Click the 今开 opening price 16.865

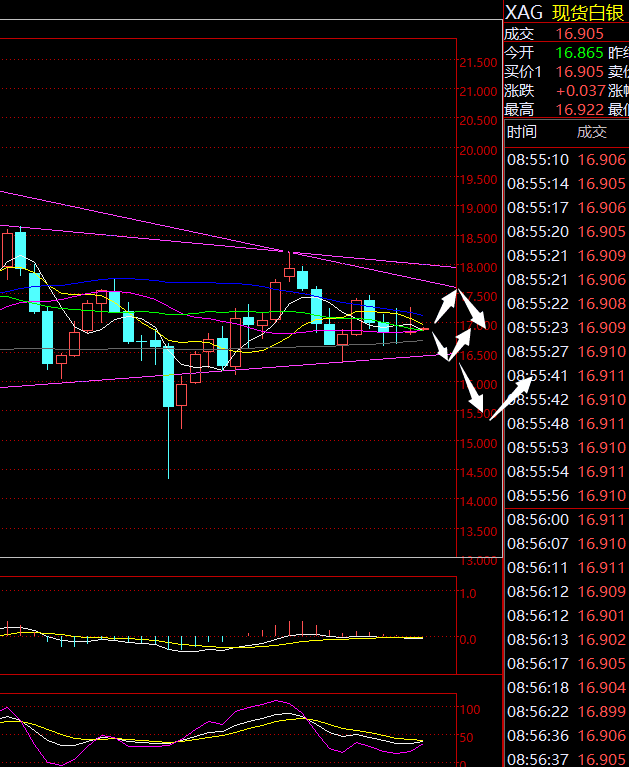[x=580, y=53]
